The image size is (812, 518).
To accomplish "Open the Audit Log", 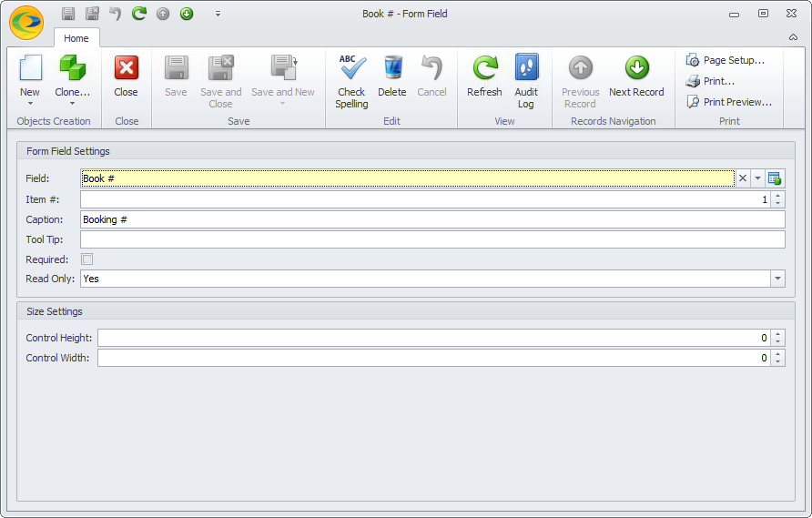I will click(x=526, y=82).
